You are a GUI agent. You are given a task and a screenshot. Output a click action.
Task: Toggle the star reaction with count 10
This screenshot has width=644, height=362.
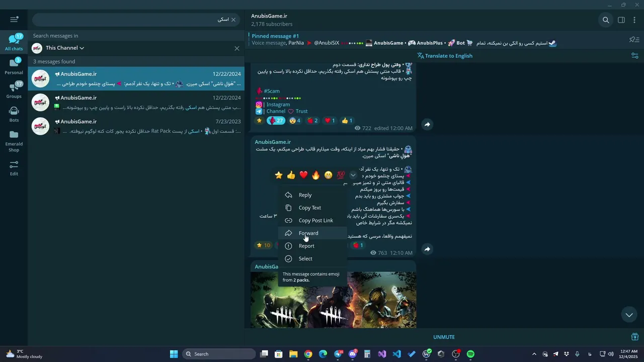click(263, 245)
